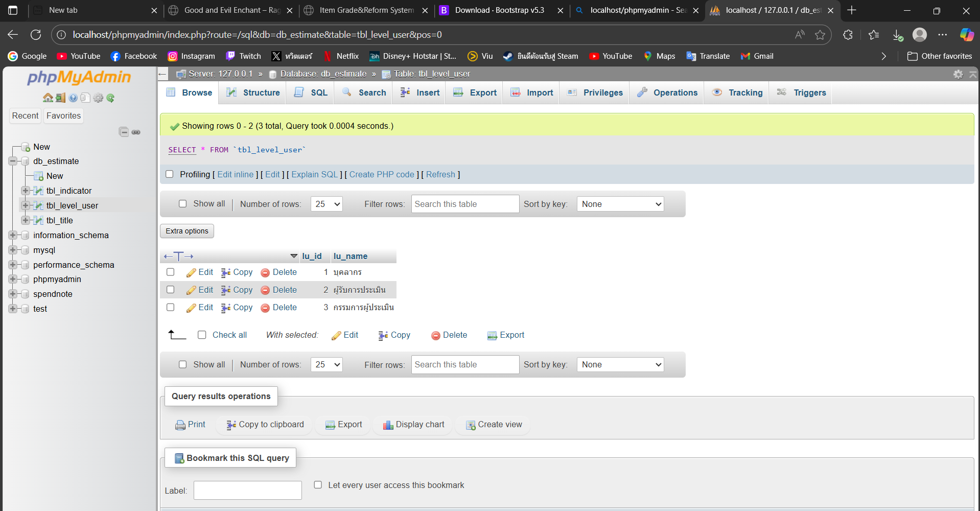Viewport: 980px width, 511px height.
Task: Click the bookmark Label input field
Action: click(x=247, y=490)
